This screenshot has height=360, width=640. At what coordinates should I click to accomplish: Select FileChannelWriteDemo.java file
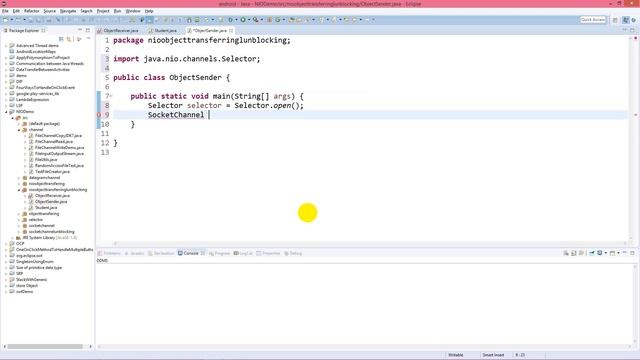tap(59, 148)
